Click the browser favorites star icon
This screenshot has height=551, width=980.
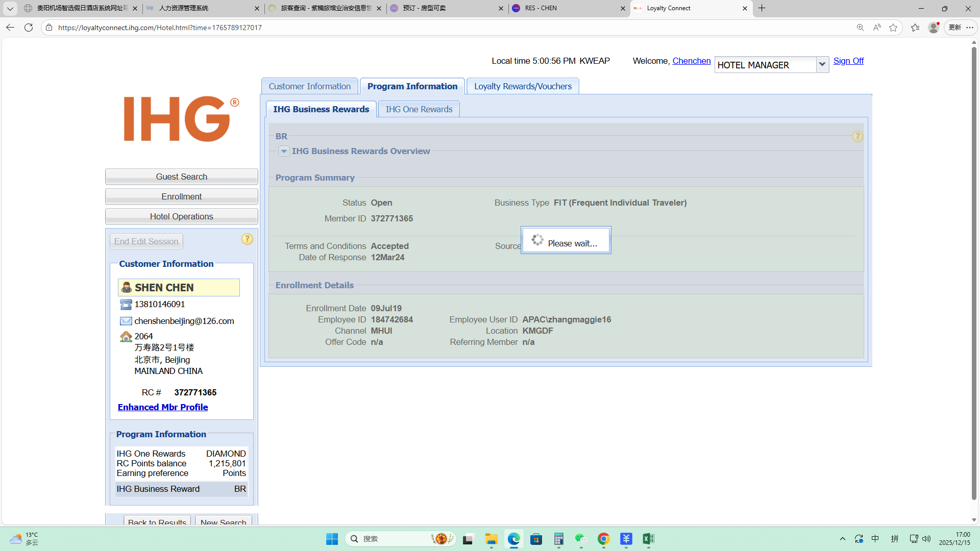tap(893, 28)
